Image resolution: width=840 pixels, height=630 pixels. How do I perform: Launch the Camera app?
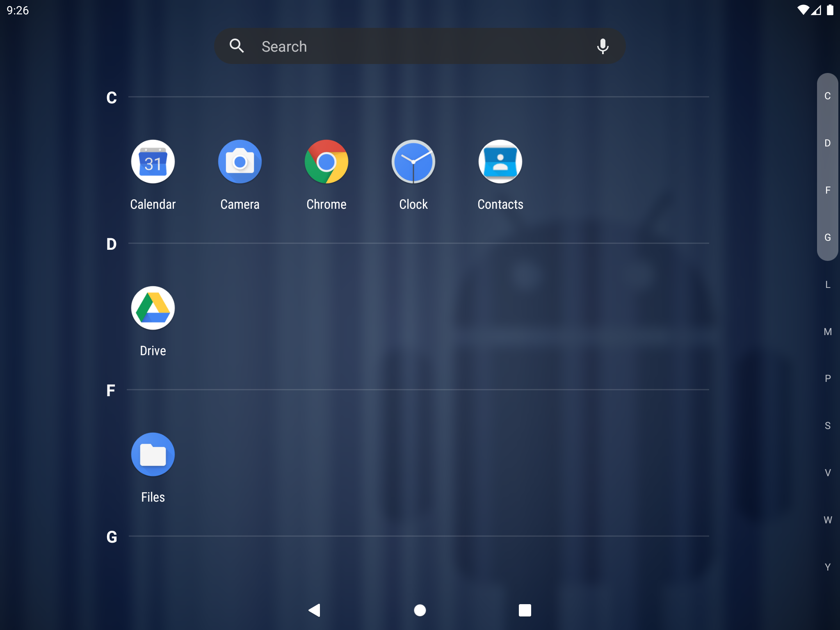240,162
